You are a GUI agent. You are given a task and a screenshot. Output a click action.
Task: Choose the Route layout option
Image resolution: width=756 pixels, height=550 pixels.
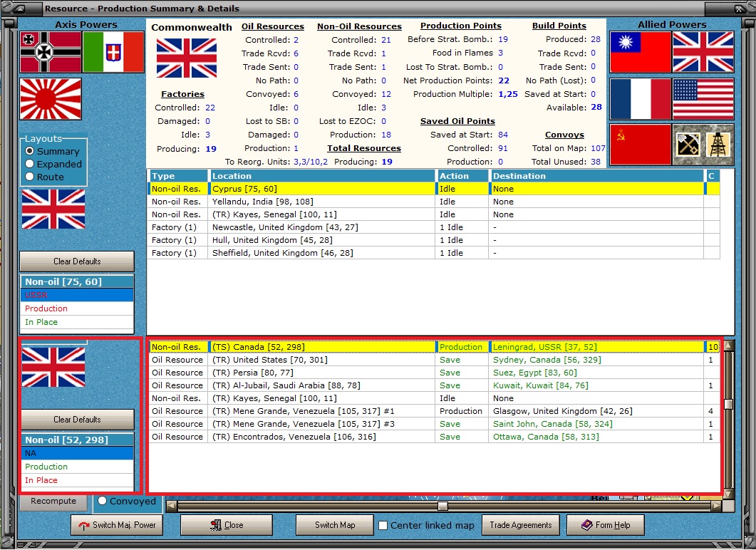[x=45, y=177]
